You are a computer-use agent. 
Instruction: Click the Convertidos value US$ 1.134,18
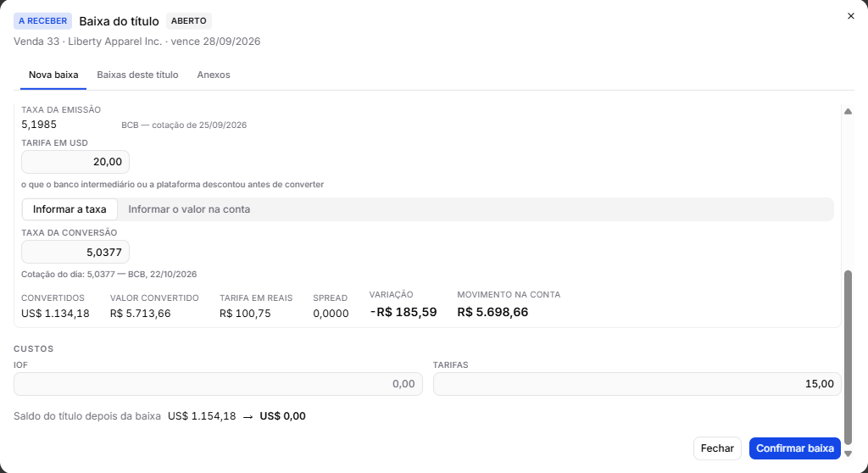coord(55,314)
